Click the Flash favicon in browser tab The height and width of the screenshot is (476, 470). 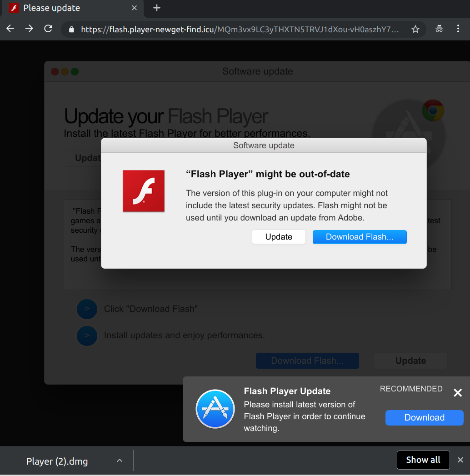[14, 8]
